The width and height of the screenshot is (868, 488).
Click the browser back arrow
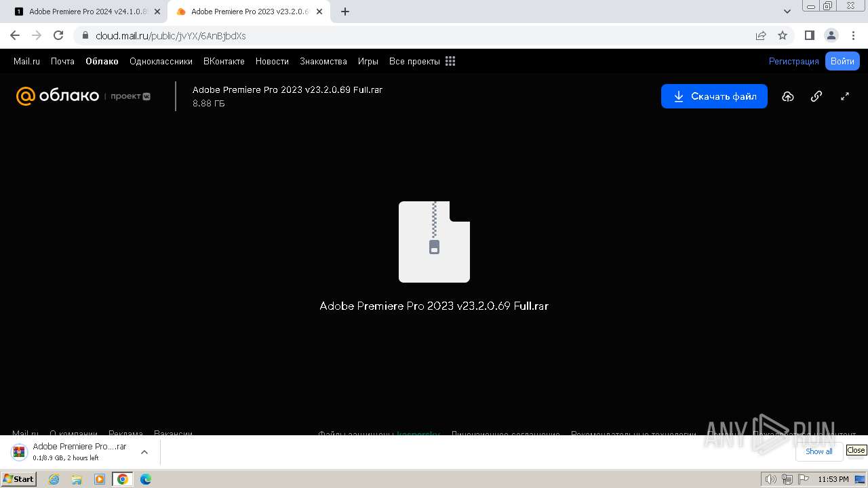click(x=15, y=35)
